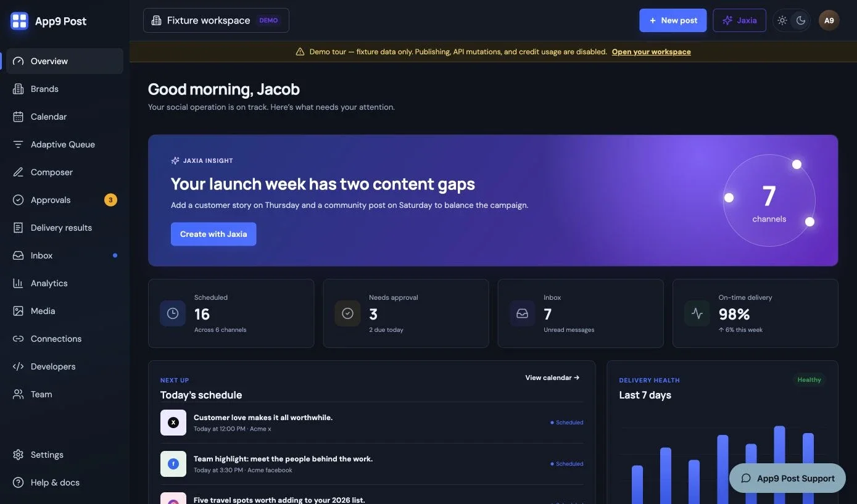The width and height of the screenshot is (857, 504).
Task: Click the Composer pencil icon
Action: click(19, 172)
